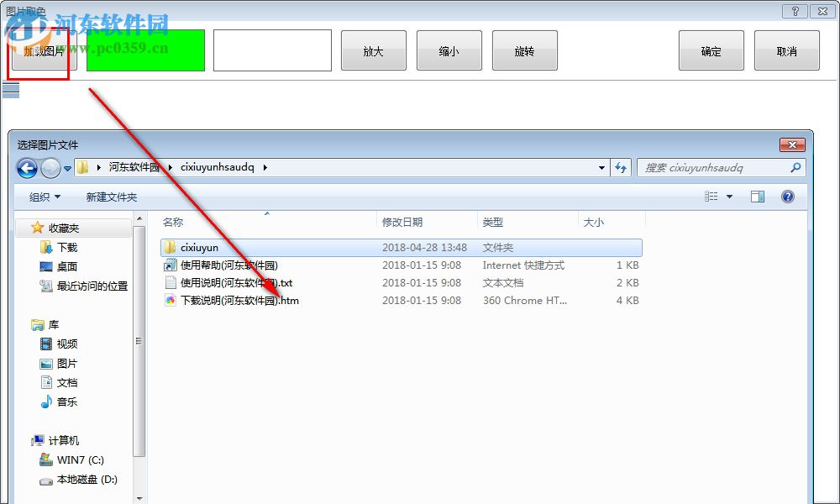The width and height of the screenshot is (840, 504).
Task: Expand the address bar history dropdown
Action: (x=601, y=167)
